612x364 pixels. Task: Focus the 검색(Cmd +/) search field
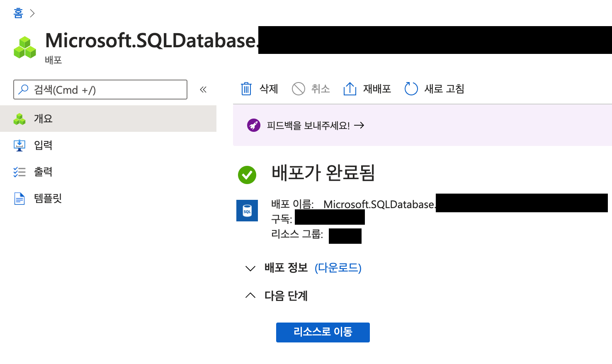pos(100,90)
